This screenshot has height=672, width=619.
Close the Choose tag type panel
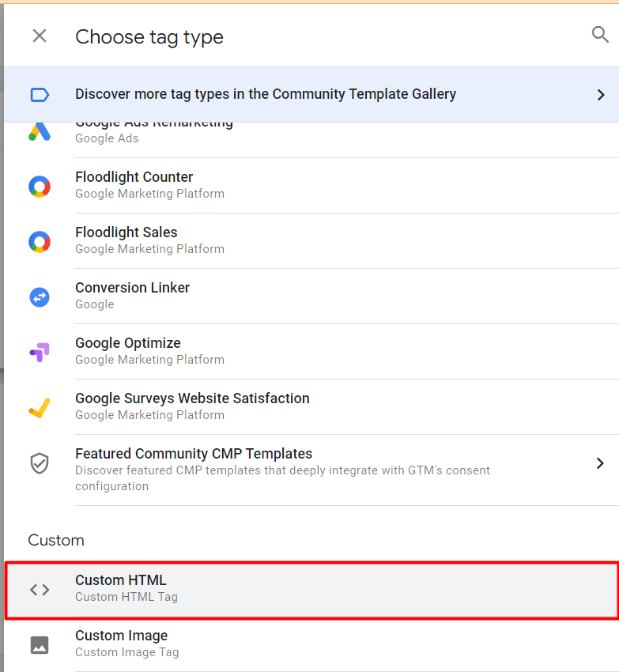[x=40, y=36]
